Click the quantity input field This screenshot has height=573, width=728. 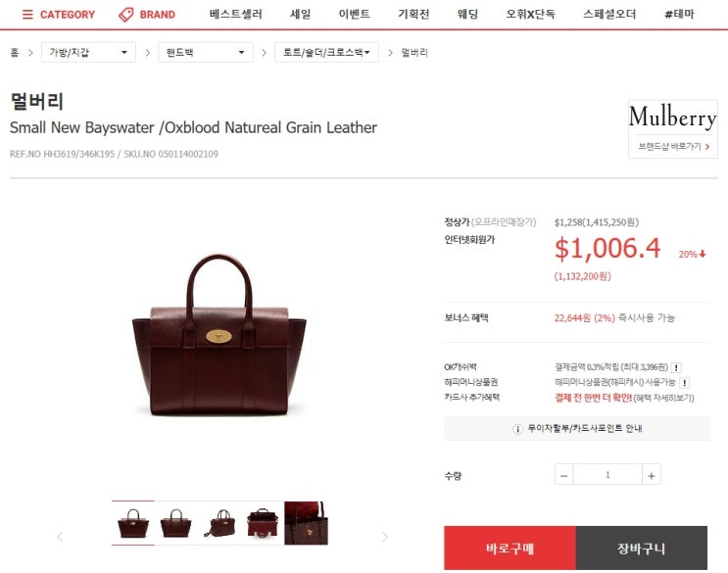point(607,475)
